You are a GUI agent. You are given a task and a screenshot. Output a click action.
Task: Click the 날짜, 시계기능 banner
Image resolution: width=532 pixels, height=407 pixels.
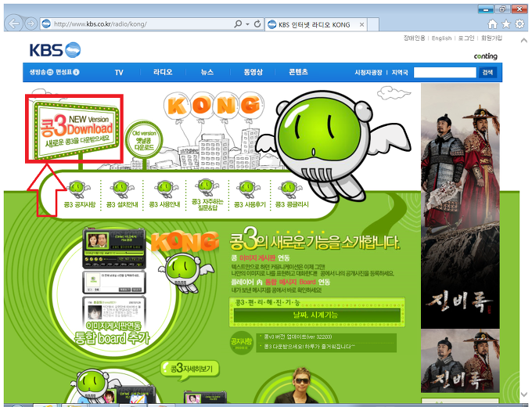tap(317, 315)
